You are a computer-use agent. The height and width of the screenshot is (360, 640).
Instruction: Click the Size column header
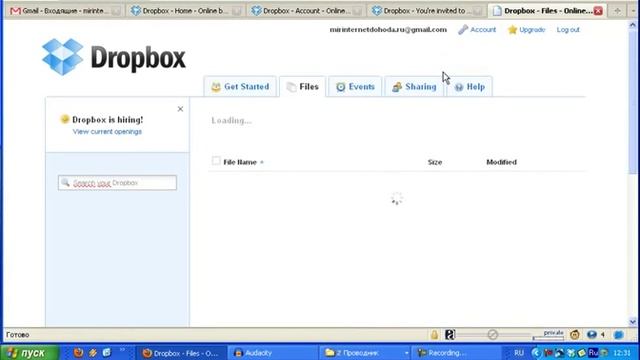pyautogui.click(x=435, y=162)
